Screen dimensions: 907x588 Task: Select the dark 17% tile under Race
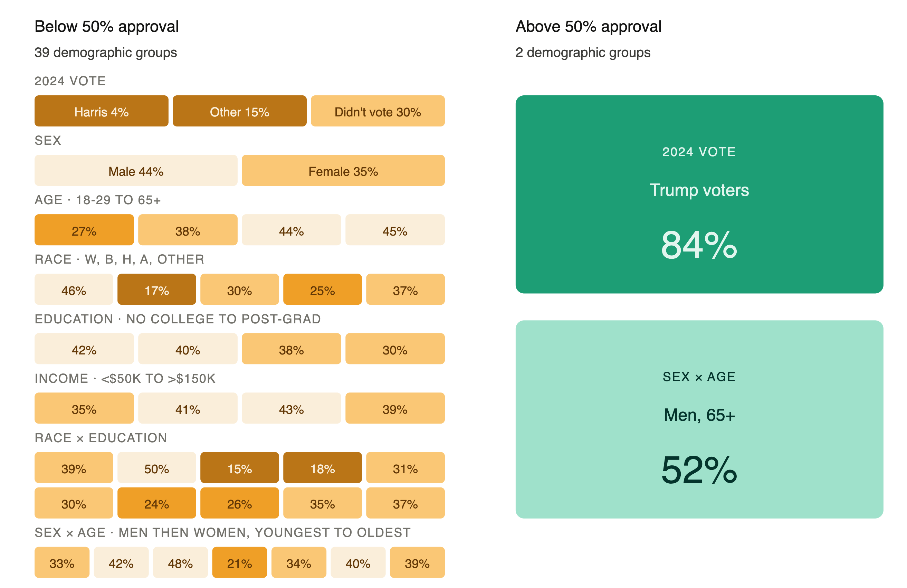tap(156, 289)
